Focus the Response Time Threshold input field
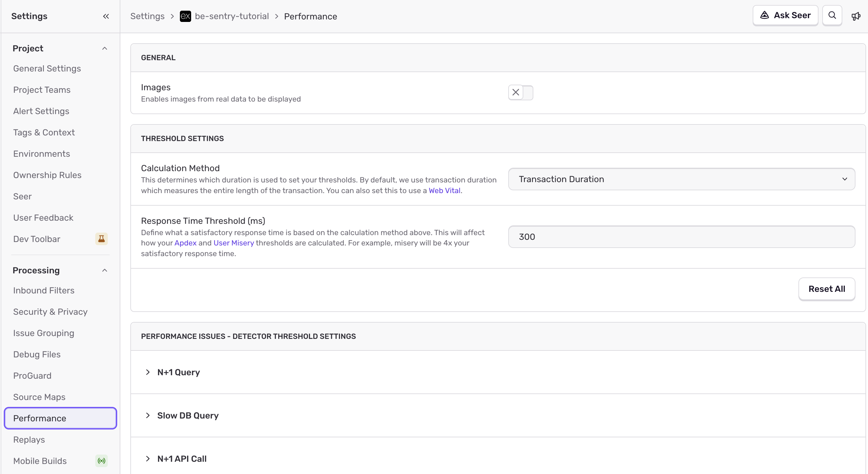868x474 pixels. (x=681, y=237)
